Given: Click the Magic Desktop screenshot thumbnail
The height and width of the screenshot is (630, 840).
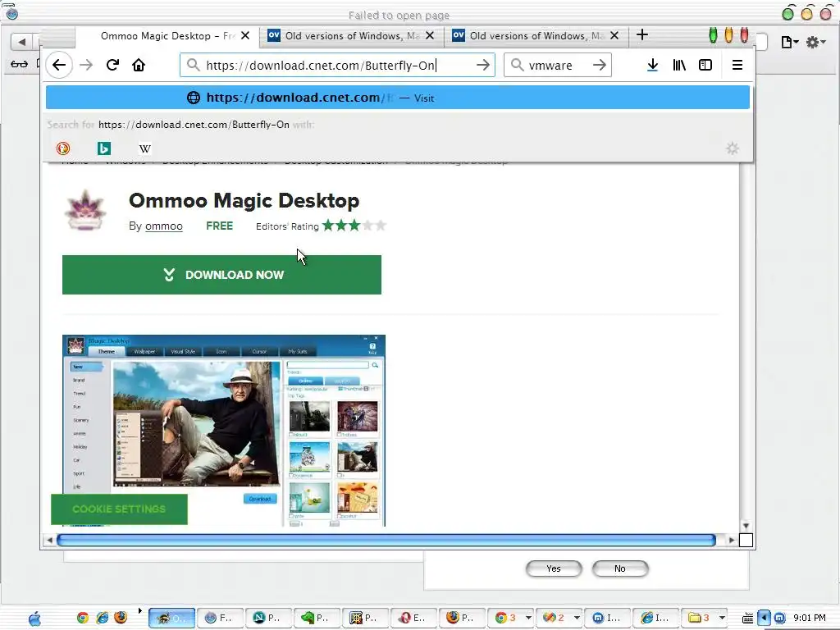Looking at the screenshot, I should 224,430.
